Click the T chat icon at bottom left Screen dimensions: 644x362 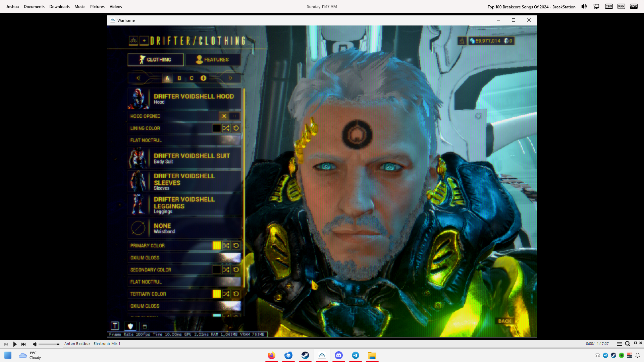pyautogui.click(x=115, y=326)
